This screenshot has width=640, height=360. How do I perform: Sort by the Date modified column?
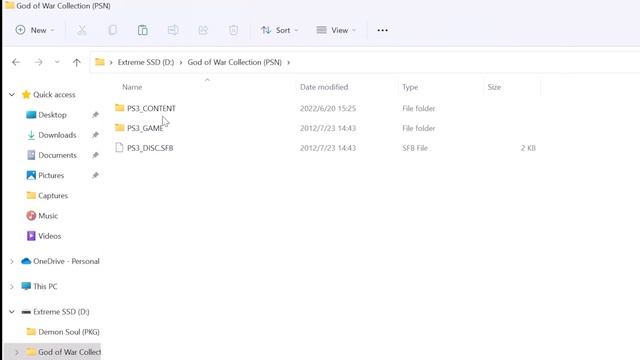[x=324, y=87]
